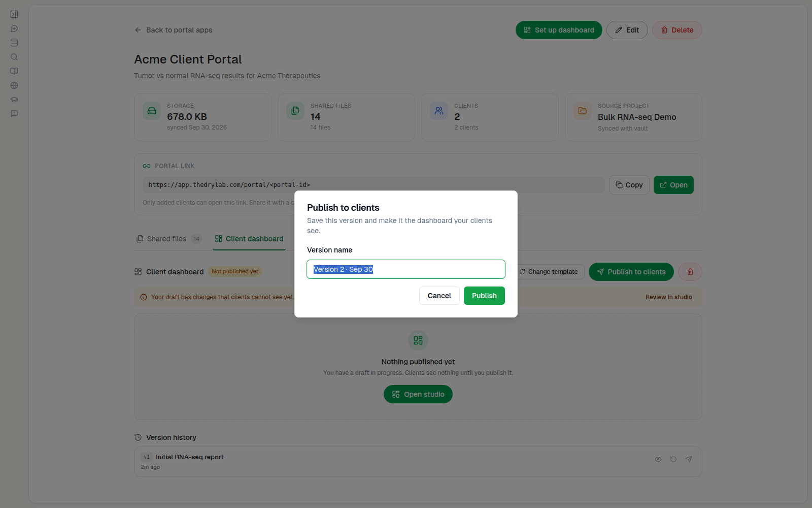Click the Storage card drive icon
The image size is (812, 508).
pos(152,111)
